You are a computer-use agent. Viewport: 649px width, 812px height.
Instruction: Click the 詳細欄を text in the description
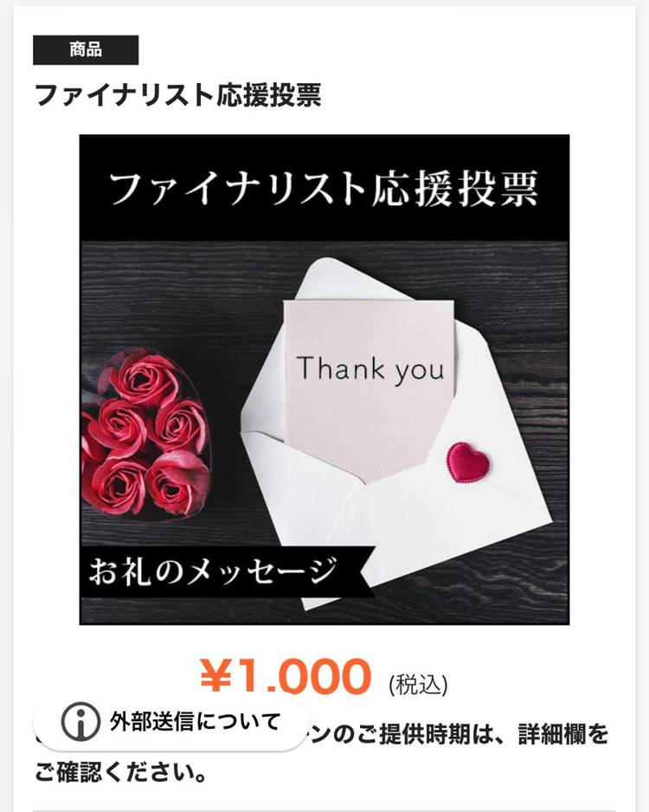[563, 735]
